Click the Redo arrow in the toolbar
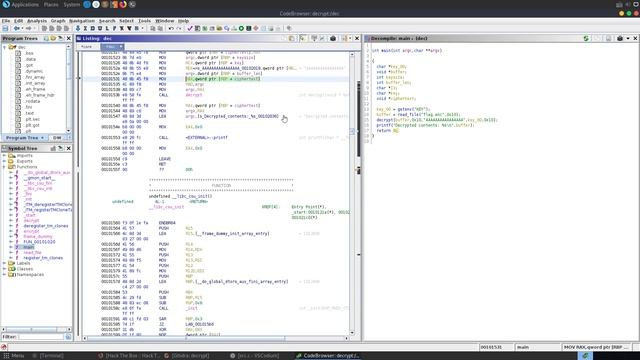 click(178, 28)
